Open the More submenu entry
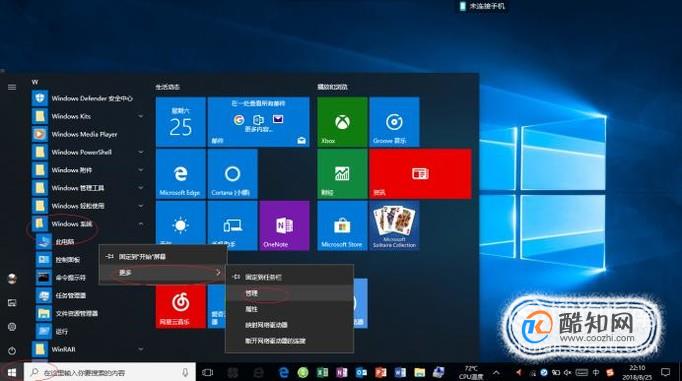Image resolution: width=682 pixels, height=381 pixels. pos(163,273)
